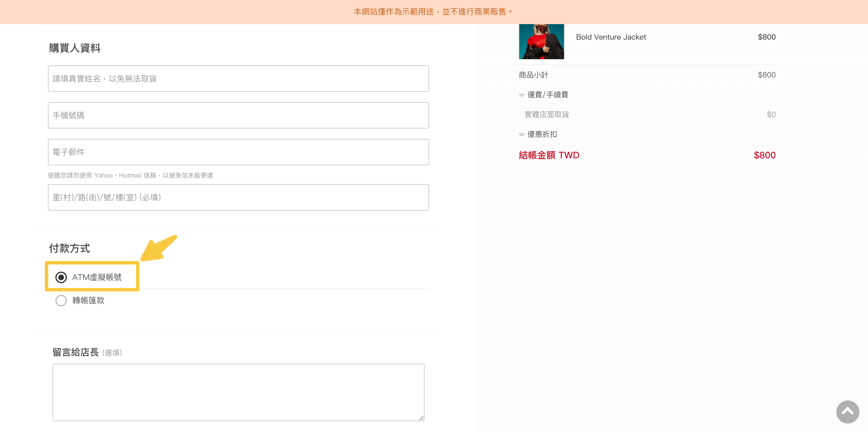Viewport: 868px width, 432px height.
Task: Click the 實體店面取貨 shipping line
Action: point(547,114)
